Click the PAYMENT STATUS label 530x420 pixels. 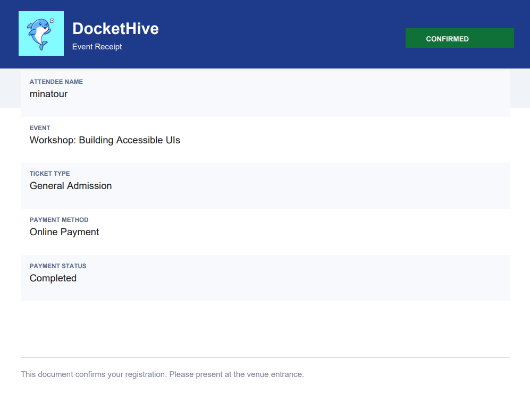(x=58, y=266)
